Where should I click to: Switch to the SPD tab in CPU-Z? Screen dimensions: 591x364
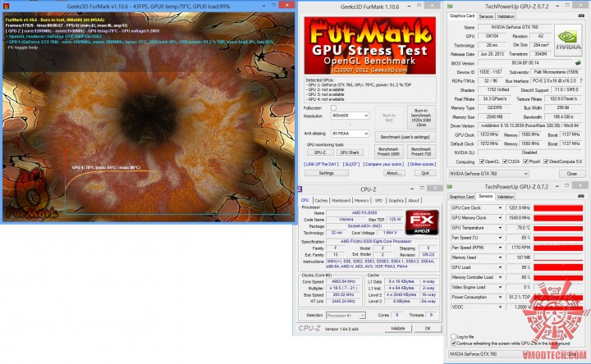378,200
